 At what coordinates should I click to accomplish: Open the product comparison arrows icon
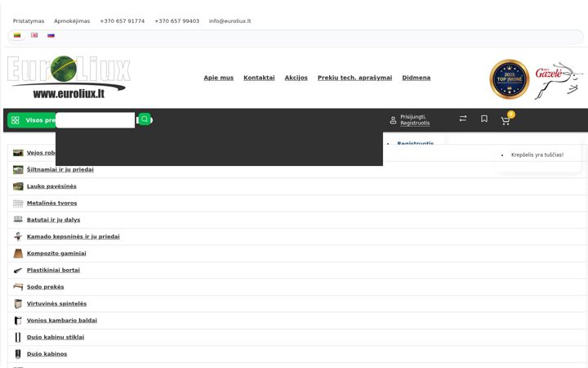coord(463,119)
